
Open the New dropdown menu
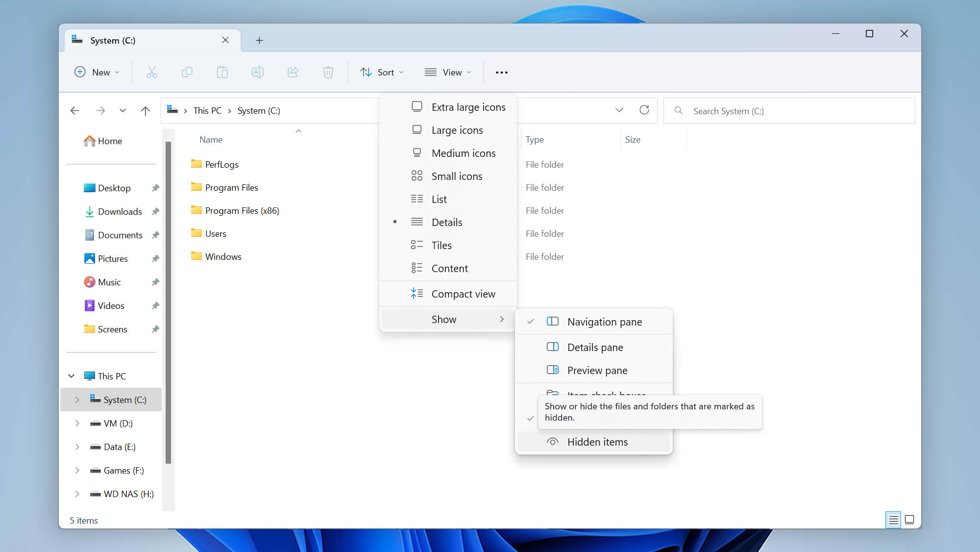(97, 73)
